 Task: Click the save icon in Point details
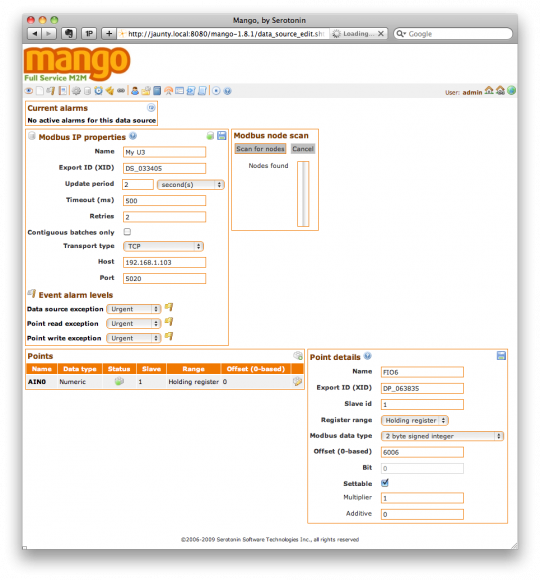501,356
